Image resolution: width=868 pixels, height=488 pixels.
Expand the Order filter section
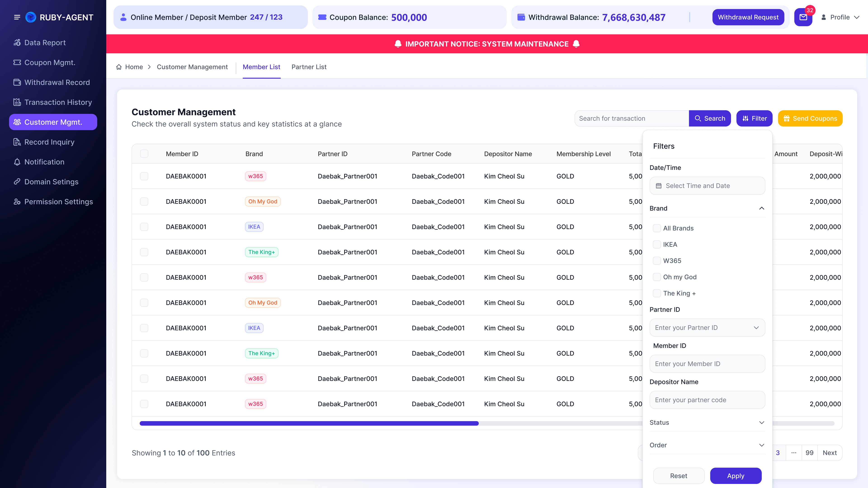(x=761, y=445)
